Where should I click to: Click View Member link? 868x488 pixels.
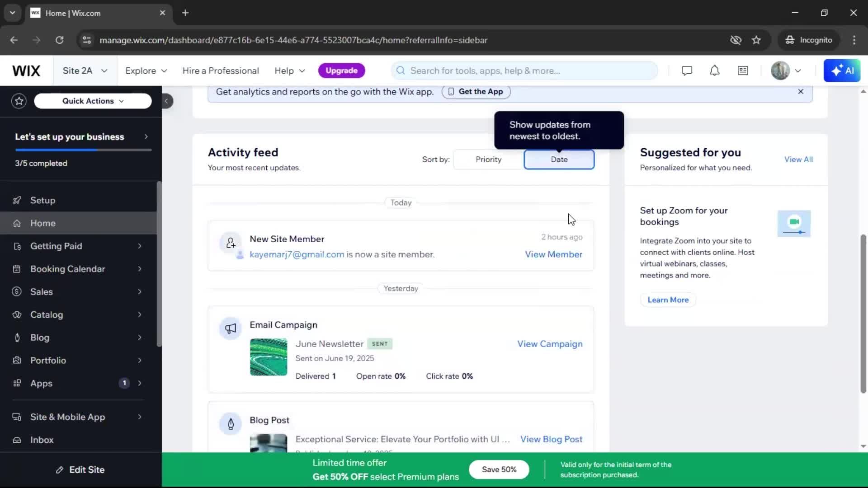coord(553,254)
